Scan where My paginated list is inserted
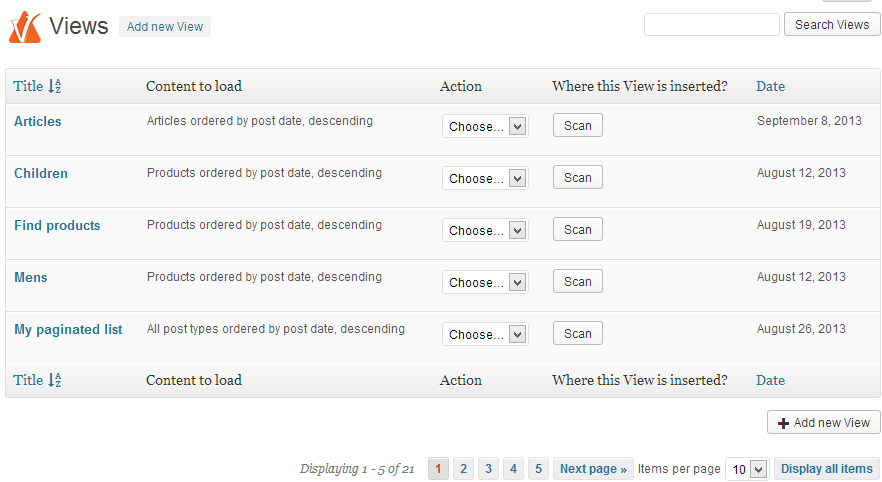This screenshot has width=882, height=482. point(578,334)
